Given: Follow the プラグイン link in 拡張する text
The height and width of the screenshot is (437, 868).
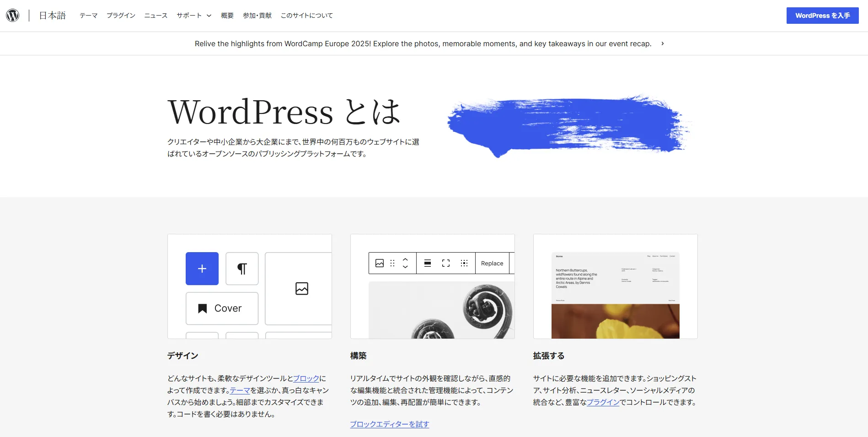Looking at the screenshot, I should [603, 402].
